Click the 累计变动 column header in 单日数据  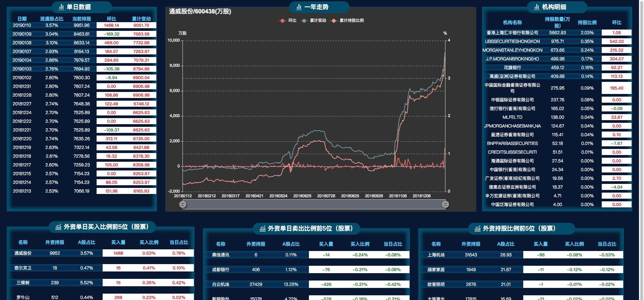pos(141,19)
